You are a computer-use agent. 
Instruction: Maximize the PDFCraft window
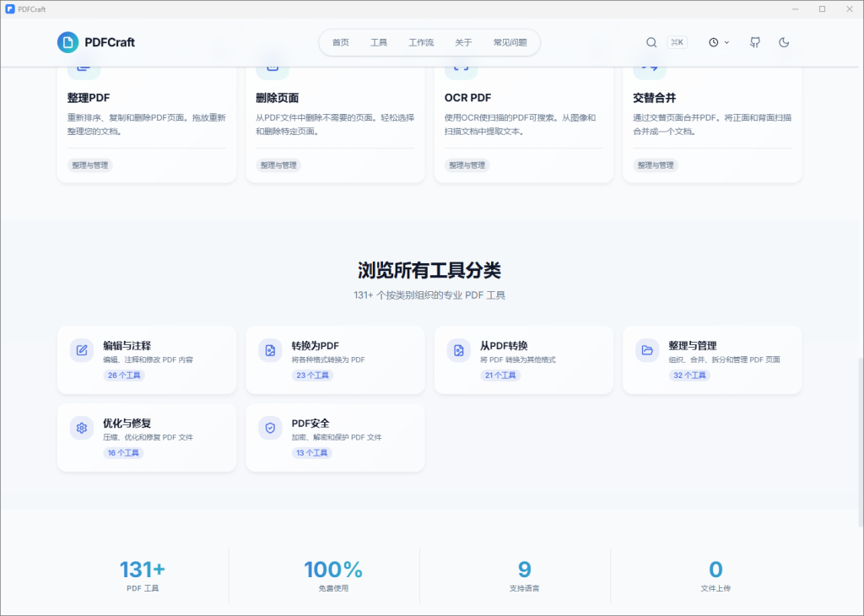coord(822,8)
